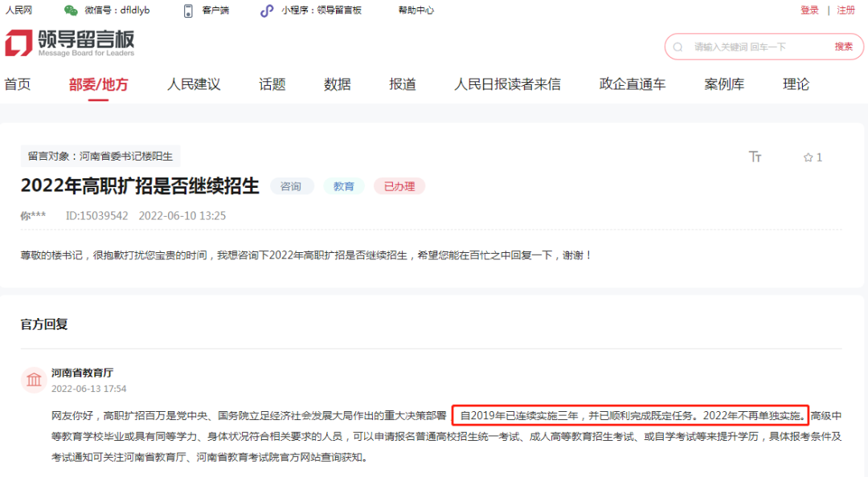Open the 话题 section
This screenshot has height=477, width=868.
(x=272, y=84)
